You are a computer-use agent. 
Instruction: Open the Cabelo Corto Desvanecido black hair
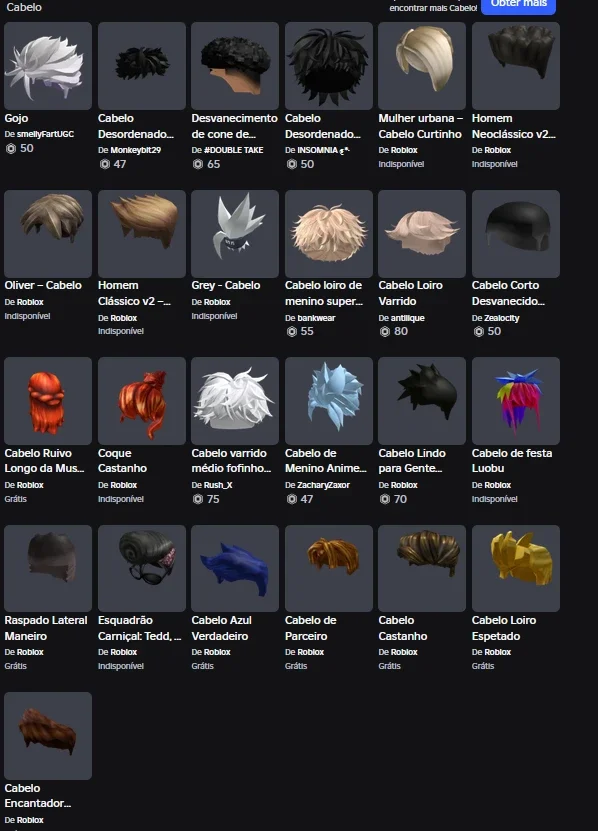[516, 234]
